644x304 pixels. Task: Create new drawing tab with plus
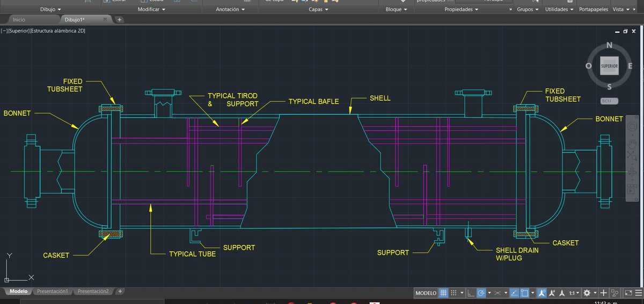coord(119,19)
